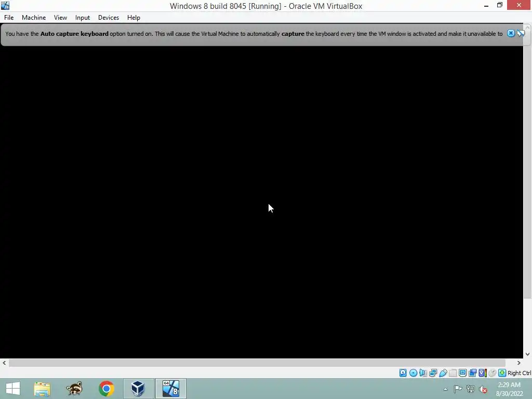Open the Action Center flag icon

pyautogui.click(x=458, y=389)
